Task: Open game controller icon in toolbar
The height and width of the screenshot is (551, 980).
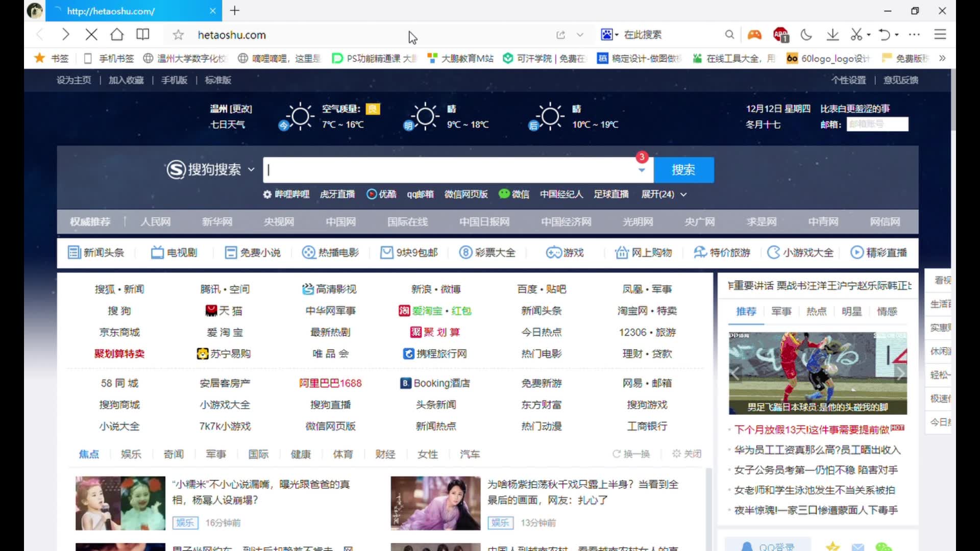Action: (754, 35)
